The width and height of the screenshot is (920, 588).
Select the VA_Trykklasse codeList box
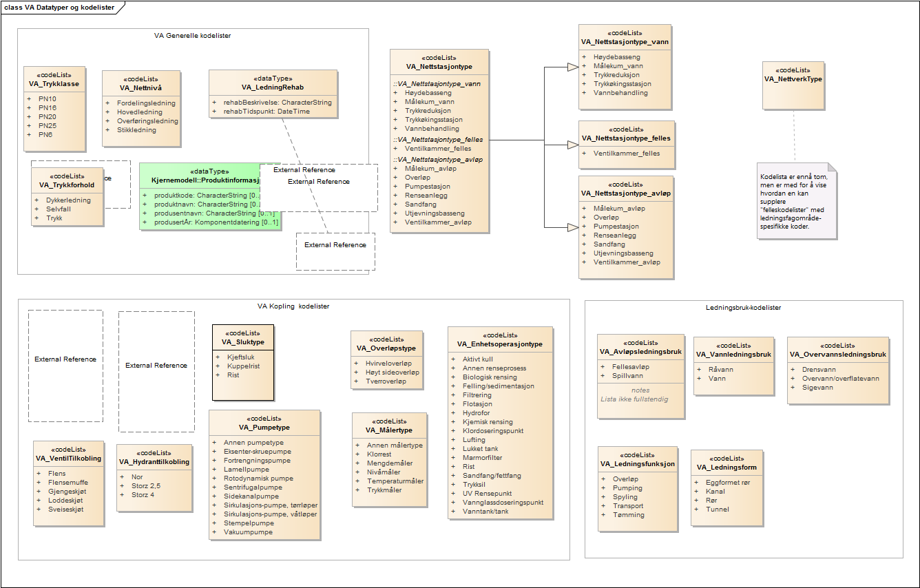[55, 109]
